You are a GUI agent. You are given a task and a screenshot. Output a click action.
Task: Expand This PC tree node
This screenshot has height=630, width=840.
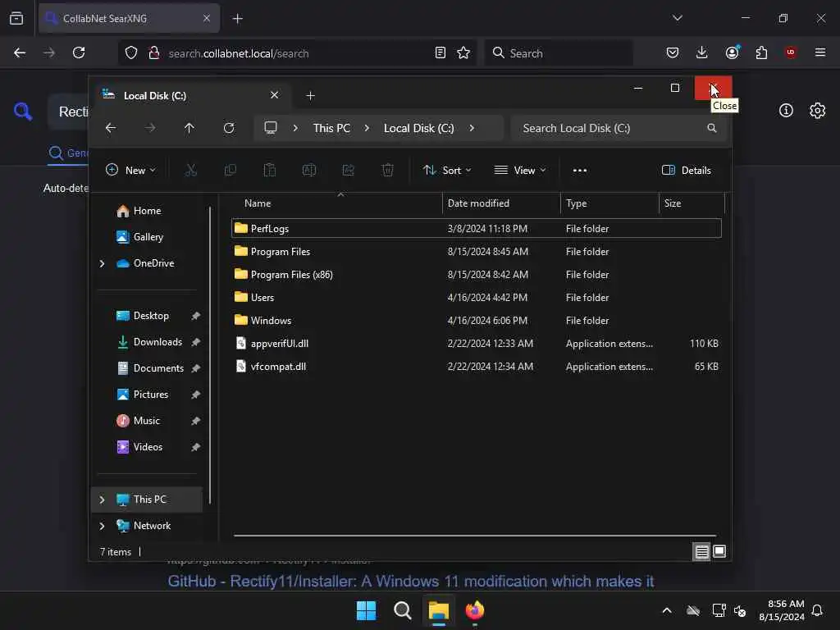pos(102,500)
